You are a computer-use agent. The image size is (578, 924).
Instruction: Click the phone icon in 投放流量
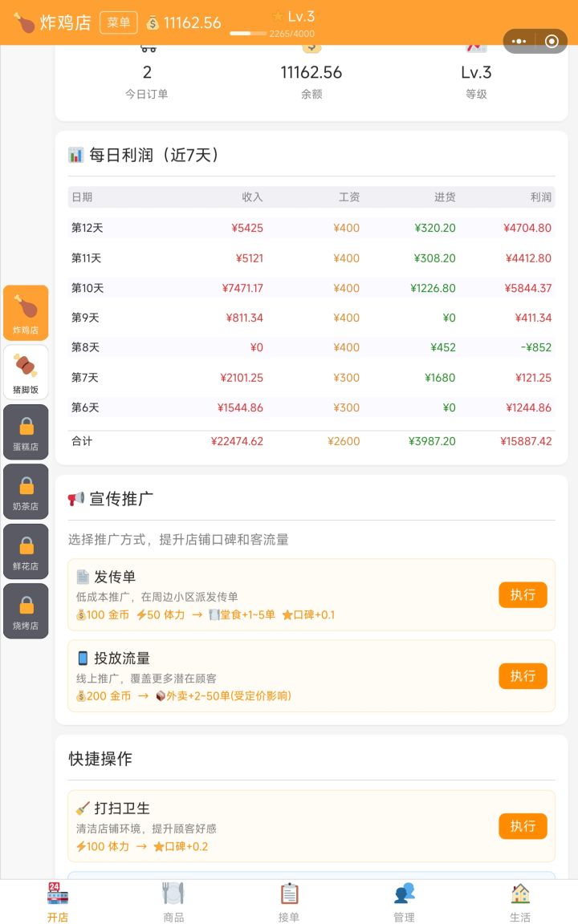pyautogui.click(x=83, y=659)
